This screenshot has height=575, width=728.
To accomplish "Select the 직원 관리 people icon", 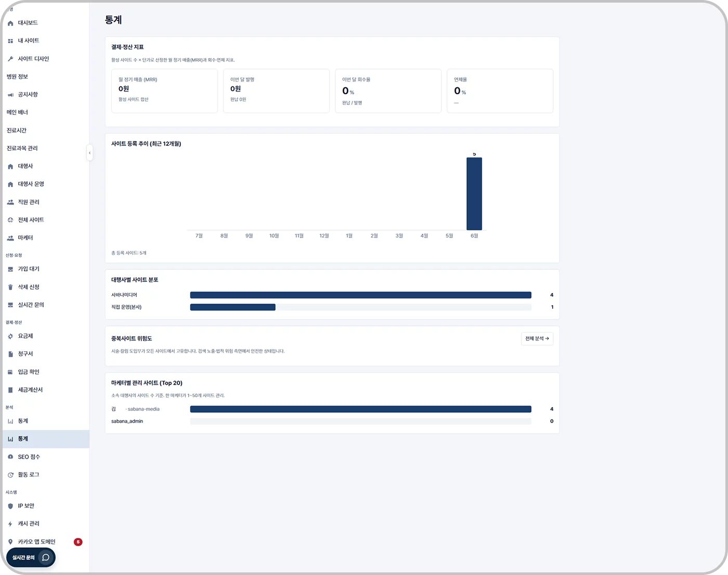I will pos(10,202).
